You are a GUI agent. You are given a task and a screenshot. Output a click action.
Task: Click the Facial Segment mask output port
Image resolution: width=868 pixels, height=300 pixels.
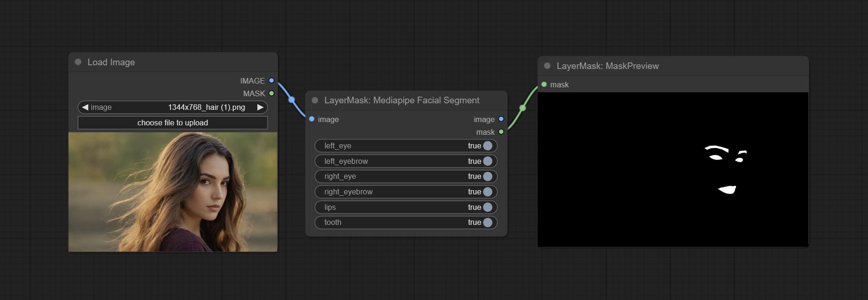tap(501, 132)
